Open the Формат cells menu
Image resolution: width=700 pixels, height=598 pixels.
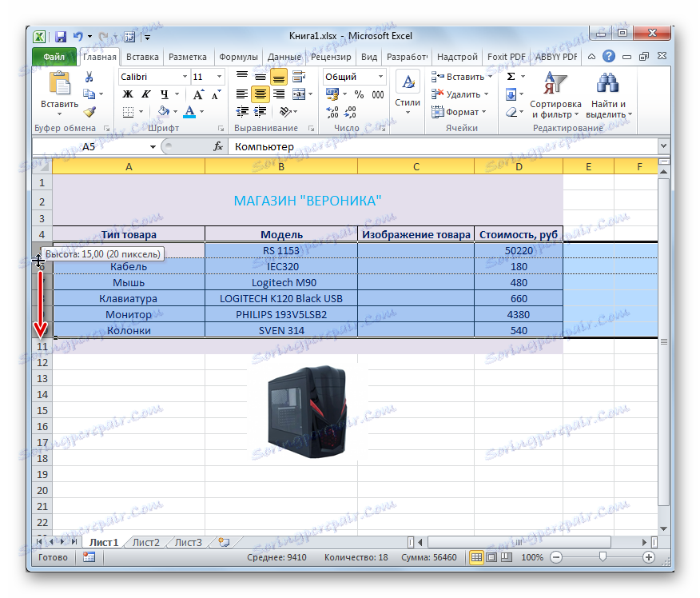point(459,112)
